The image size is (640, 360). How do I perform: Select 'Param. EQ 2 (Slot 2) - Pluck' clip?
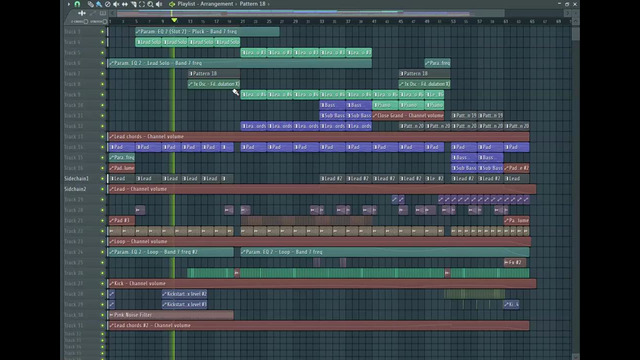coord(207,31)
